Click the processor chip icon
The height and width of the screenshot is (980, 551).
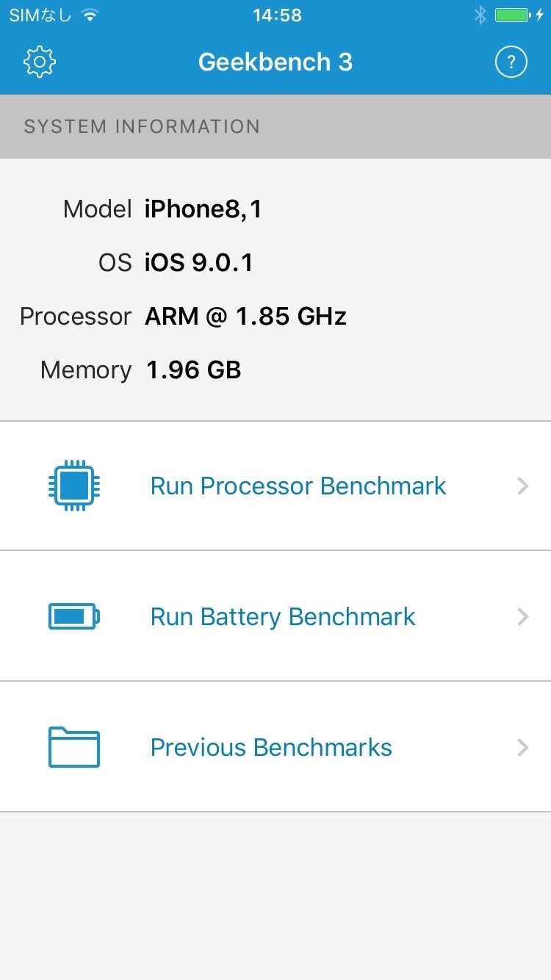pos(74,486)
